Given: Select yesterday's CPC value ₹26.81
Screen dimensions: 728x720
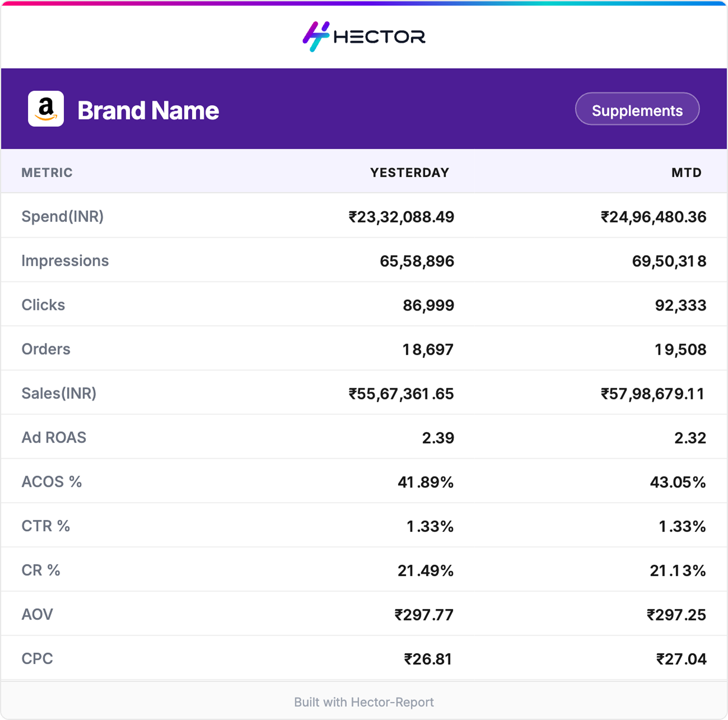Looking at the screenshot, I should click(428, 659).
